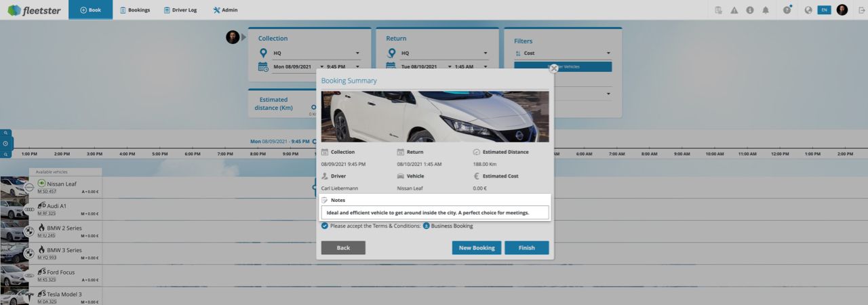The image size is (868, 305).
Task: Toggle the Terms & Conditions checkbox
Action: pyautogui.click(x=325, y=226)
